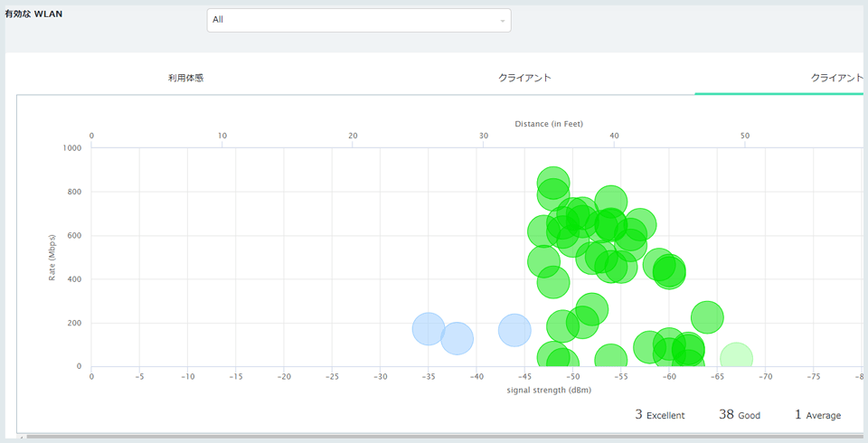Click the 3 Excellent legend entry
868x443 pixels.
pyautogui.click(x=660, y=415)
